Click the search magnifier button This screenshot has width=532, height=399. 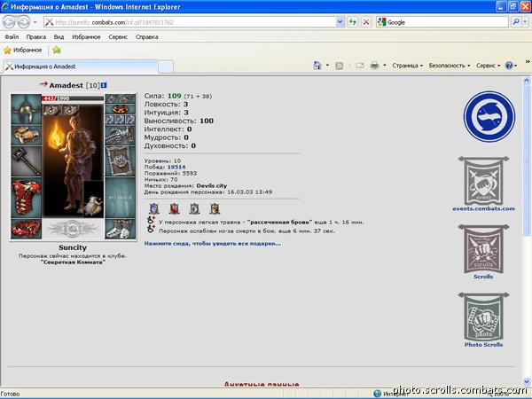pos(516,22)
